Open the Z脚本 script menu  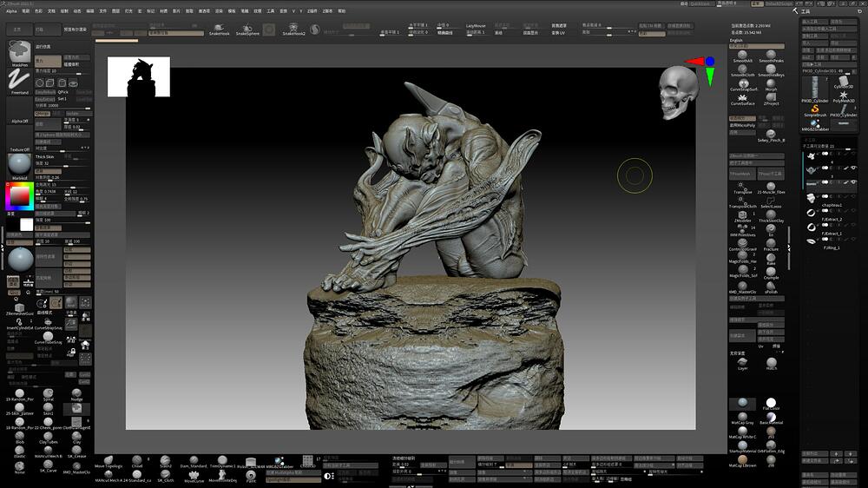[x=327, y=10]
